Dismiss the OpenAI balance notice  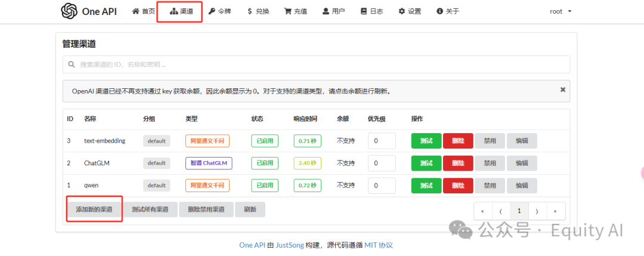563,89
